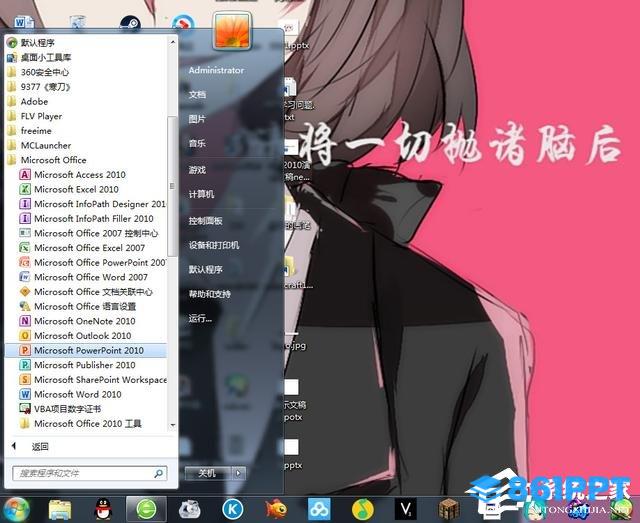Open Microsoft InfoPath Filler 2010
640x523 pixels.
point(86,219)
